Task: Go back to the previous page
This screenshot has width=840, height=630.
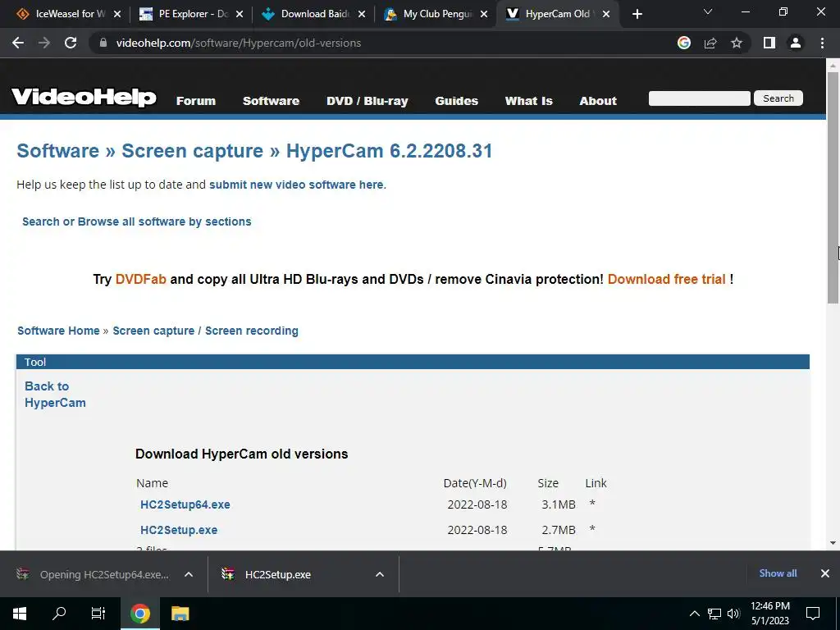Action: (x=18, y=43)
